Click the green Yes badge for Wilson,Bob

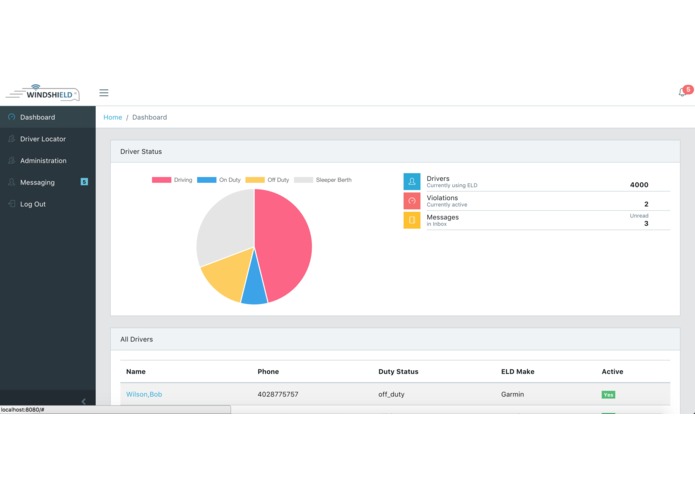coord(608,395)
